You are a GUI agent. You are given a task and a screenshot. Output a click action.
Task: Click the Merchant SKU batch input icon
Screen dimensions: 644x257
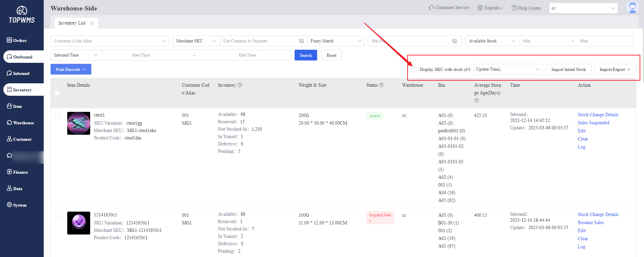tap(302, 41)
